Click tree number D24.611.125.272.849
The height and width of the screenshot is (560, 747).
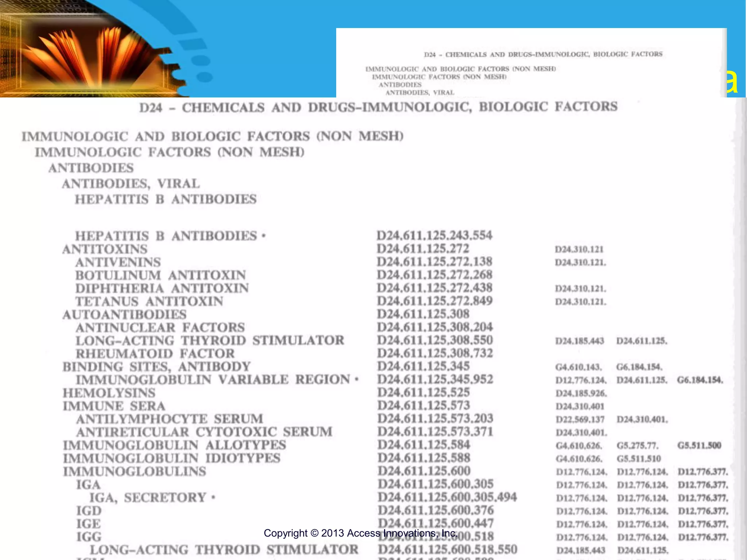pos(434,301)
